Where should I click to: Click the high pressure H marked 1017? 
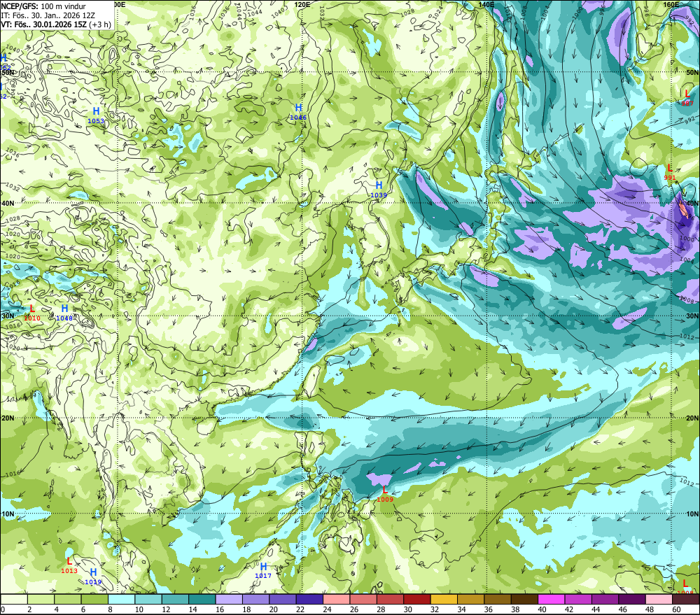coord(263,566)
